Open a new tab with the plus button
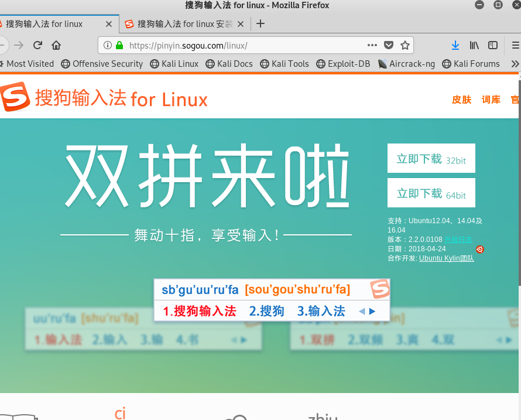This screenshot has height=420, width=521. 259,24
